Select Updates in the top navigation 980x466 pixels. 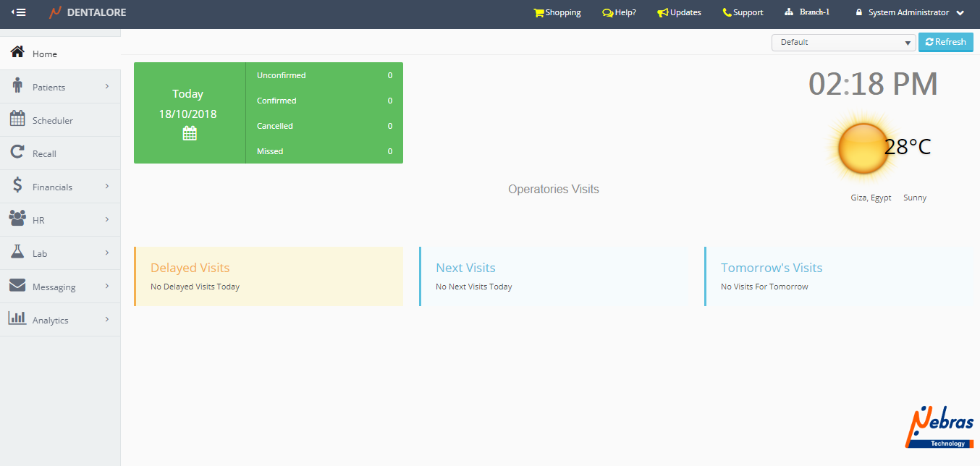click(x=679, y=12)
